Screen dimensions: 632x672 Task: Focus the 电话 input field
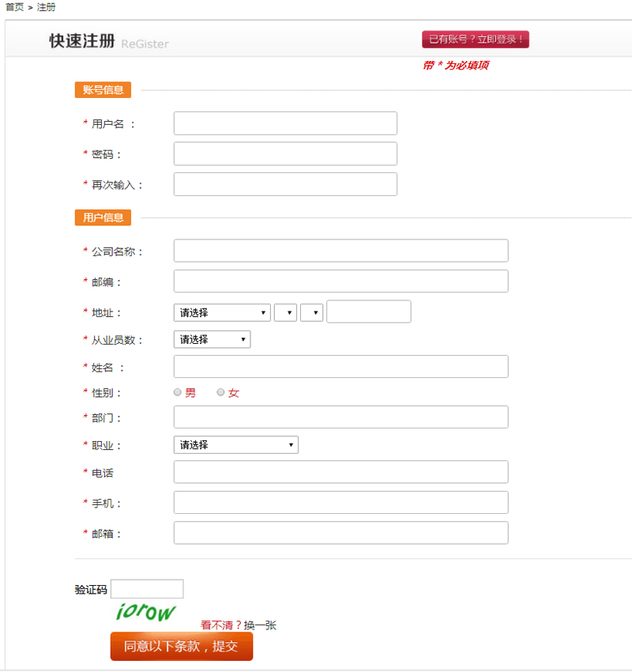click(340, 472)
